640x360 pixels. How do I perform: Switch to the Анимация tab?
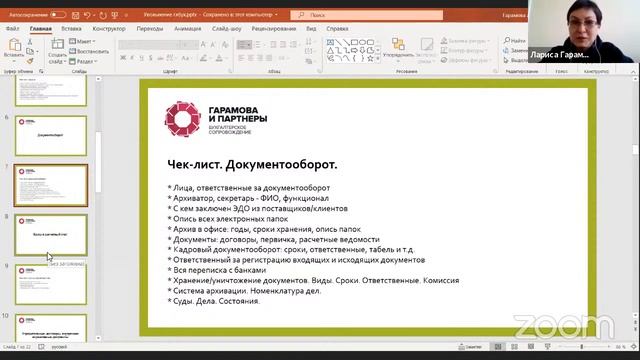(x=188, y=29)
